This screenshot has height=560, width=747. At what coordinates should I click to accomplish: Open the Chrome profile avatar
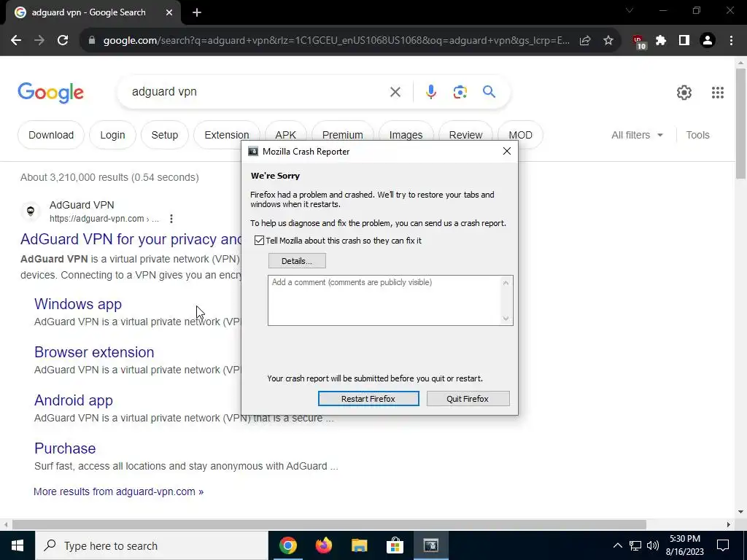(x=708, y=41)
